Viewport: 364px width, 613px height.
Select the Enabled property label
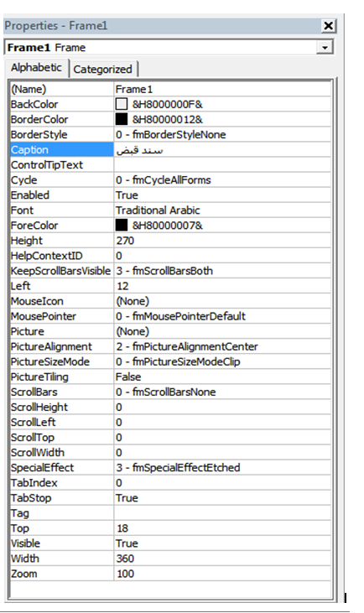point(29,195)
